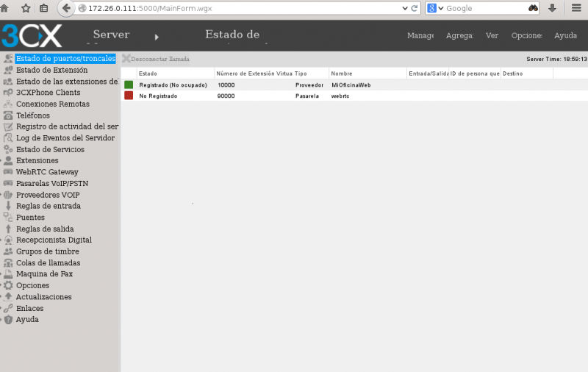Click the Teléfonos phone icon
Image resolution: width=588 pixels, height=372 pixels.
[x=8, y=115]
